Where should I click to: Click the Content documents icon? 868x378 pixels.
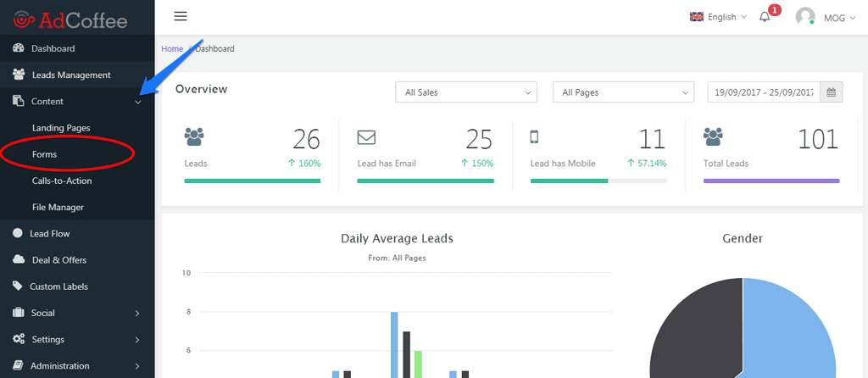coord(19,101)
